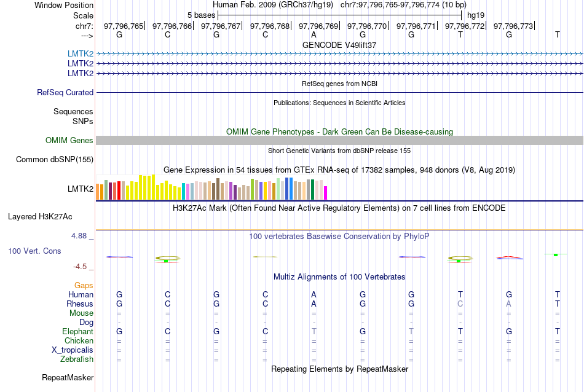Click the red bar in the GTEx expression chart
Image resolution: width=584 pixels, height=392 pixels.
119,190
